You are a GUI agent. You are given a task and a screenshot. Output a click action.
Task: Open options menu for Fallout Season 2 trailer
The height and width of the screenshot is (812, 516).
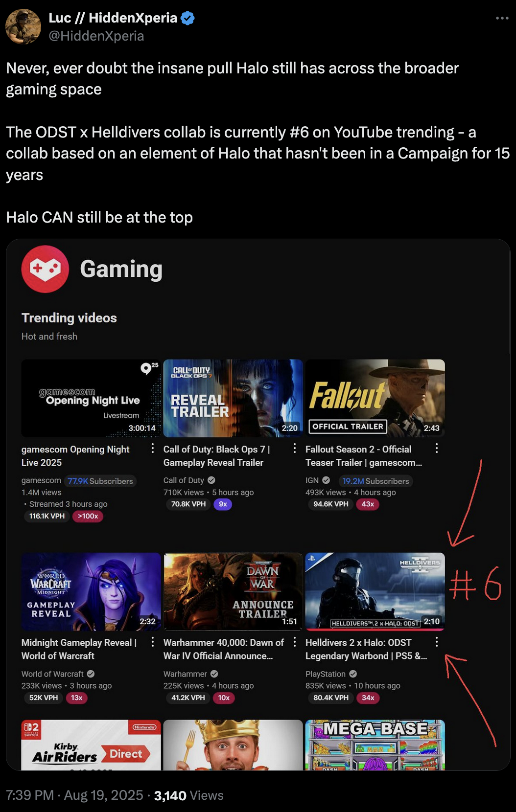click(x=437, y=448)
